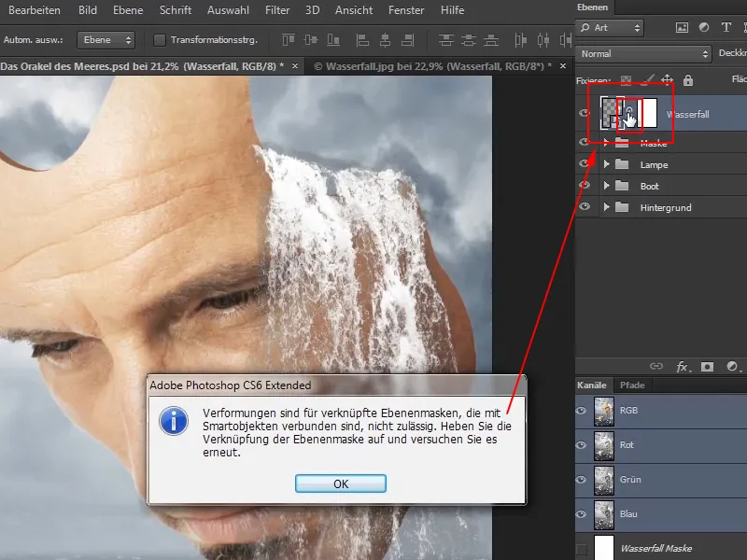The width and height of the screenshot is (747, 560).
Task: Toggle visibility of the RGB channel
Action: [581, 411]
